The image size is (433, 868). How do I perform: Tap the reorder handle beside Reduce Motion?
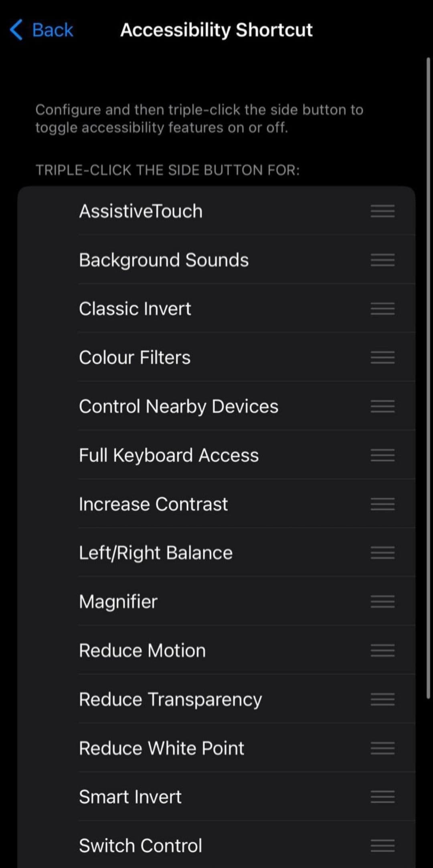click(382, 650)
